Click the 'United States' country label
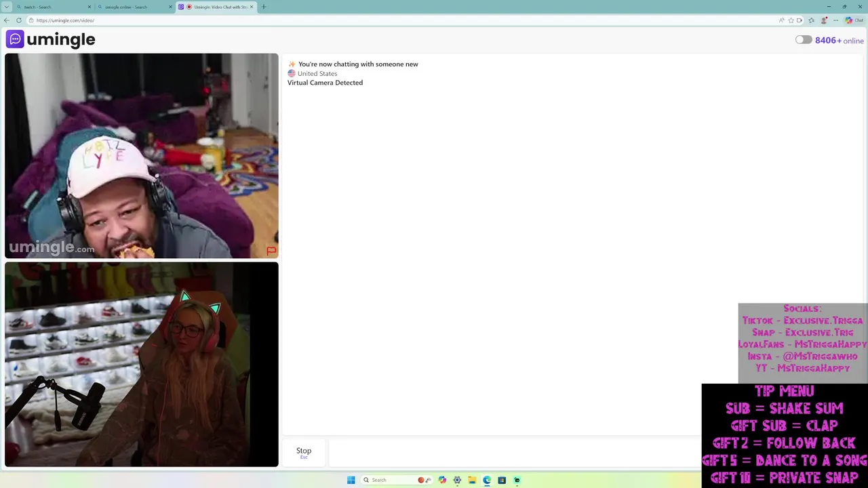 317,73
